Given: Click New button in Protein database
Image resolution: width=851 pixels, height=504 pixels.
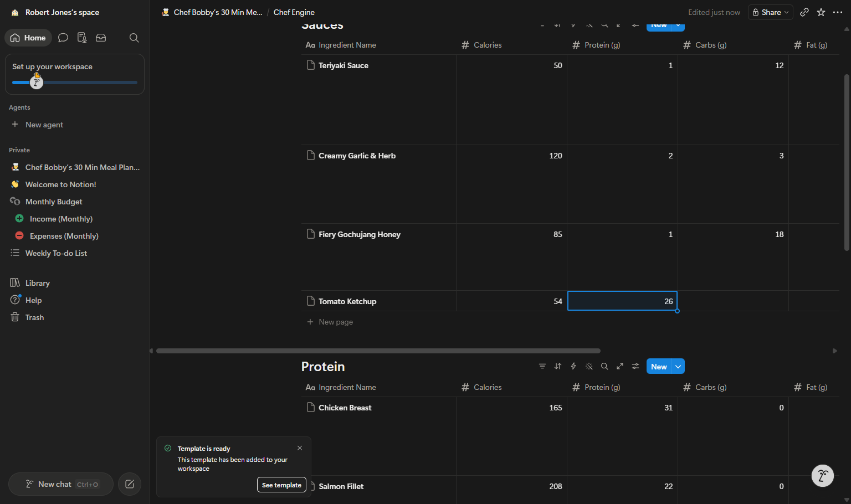Looking at the screenshot, I should 659,367.
